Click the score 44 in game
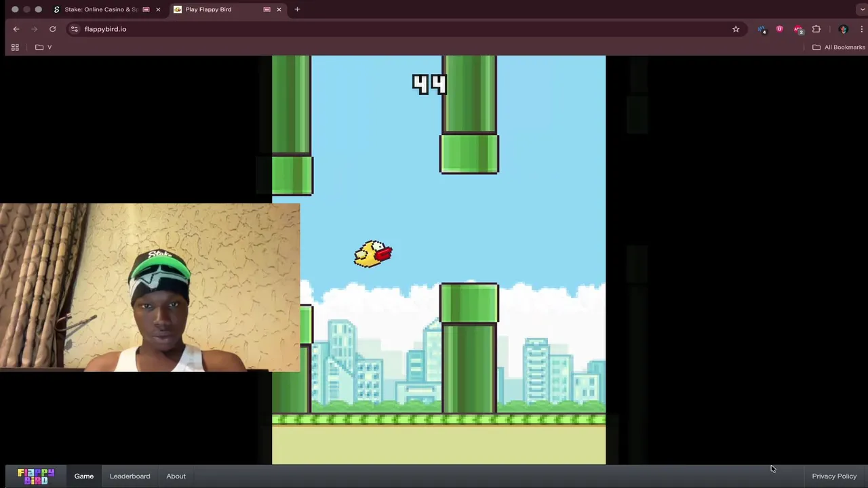Viewport: 868px width, 488px height. [x=429, y=84]
